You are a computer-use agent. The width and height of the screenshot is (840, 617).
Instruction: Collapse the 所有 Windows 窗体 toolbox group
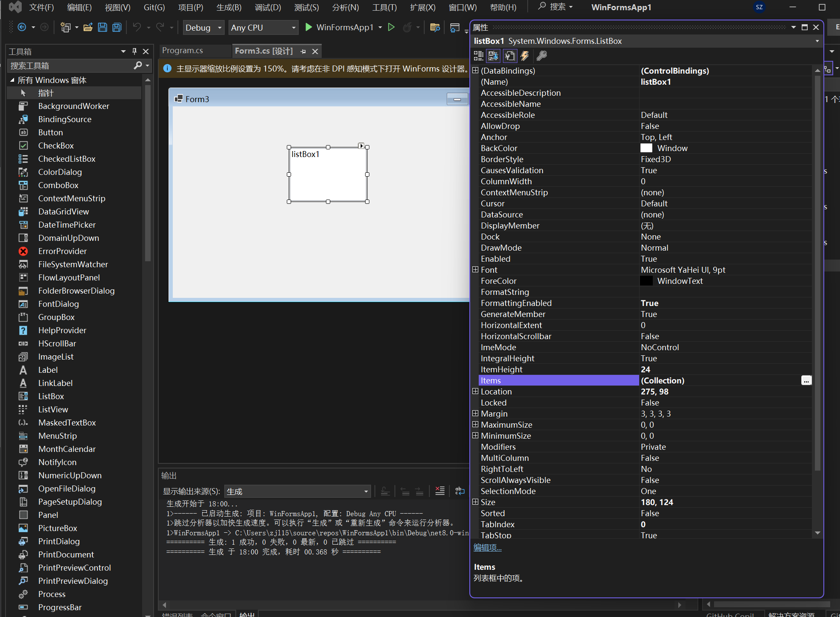click(12, 80)
